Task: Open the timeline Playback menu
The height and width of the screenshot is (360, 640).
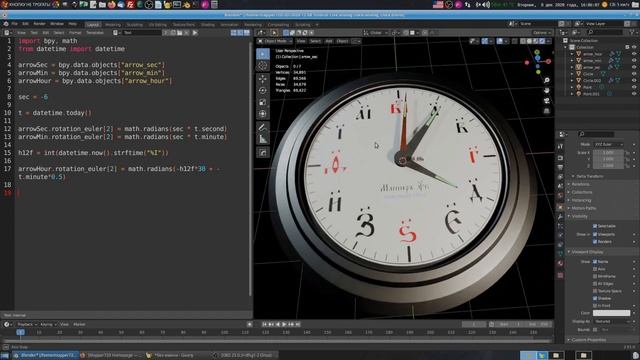Action: 27,324
